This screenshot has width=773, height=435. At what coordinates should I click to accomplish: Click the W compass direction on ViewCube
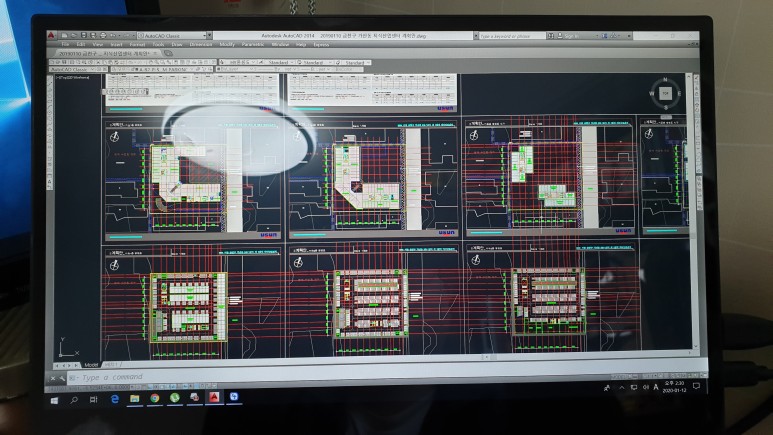pos(651,94)
